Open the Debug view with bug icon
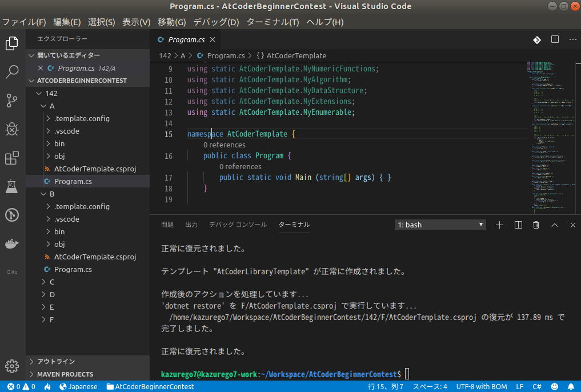The image size is (581, 392). pos(12,129)
